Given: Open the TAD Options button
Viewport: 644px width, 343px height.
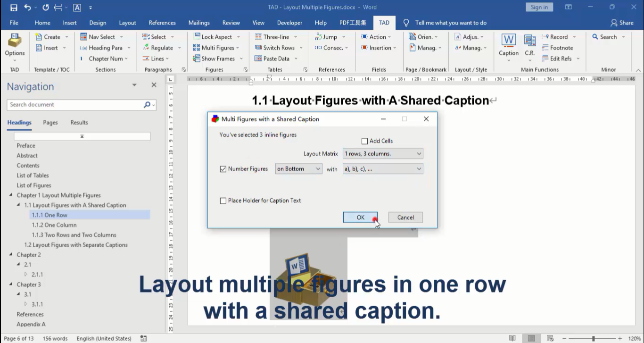Looking at the screenshot, I should [15, 46].
